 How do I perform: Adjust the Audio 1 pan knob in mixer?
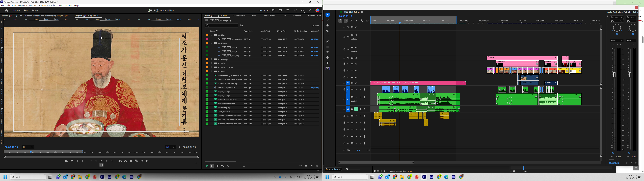pos(617,28)
